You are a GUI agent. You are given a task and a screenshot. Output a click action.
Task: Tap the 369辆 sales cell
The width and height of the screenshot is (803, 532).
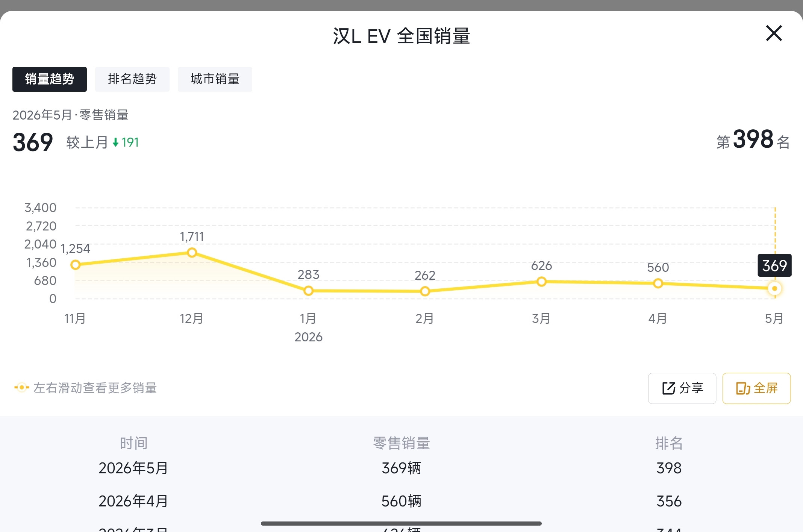coord(401,468)
